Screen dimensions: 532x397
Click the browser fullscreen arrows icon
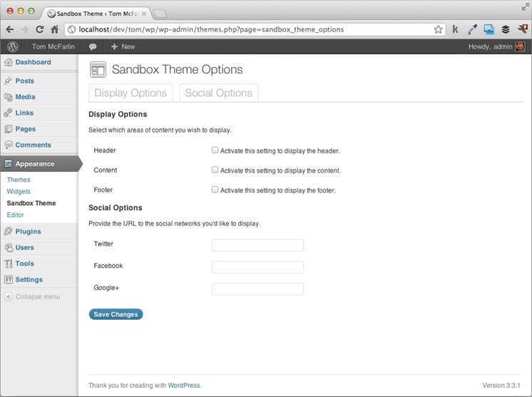tap(526, 7)
